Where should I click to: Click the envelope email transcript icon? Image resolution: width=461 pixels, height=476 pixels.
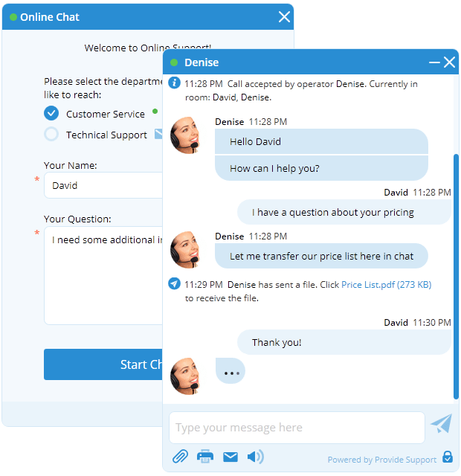click(230, 457)
